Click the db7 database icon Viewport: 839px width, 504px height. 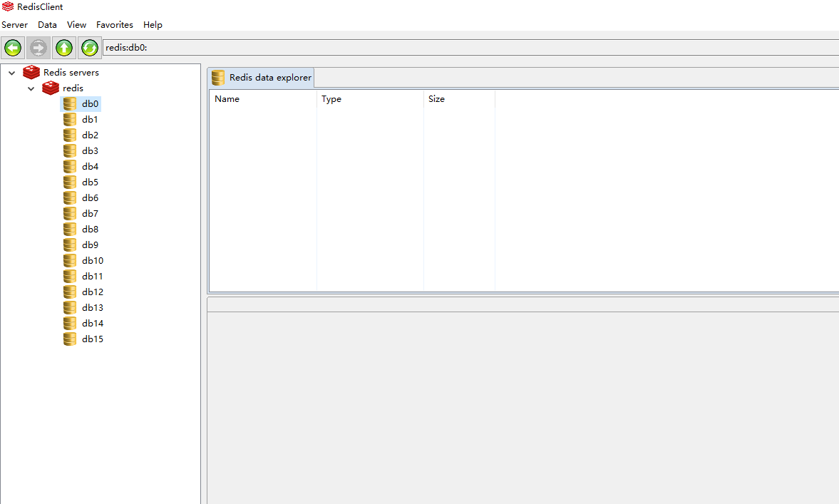[x=70, y=213]
